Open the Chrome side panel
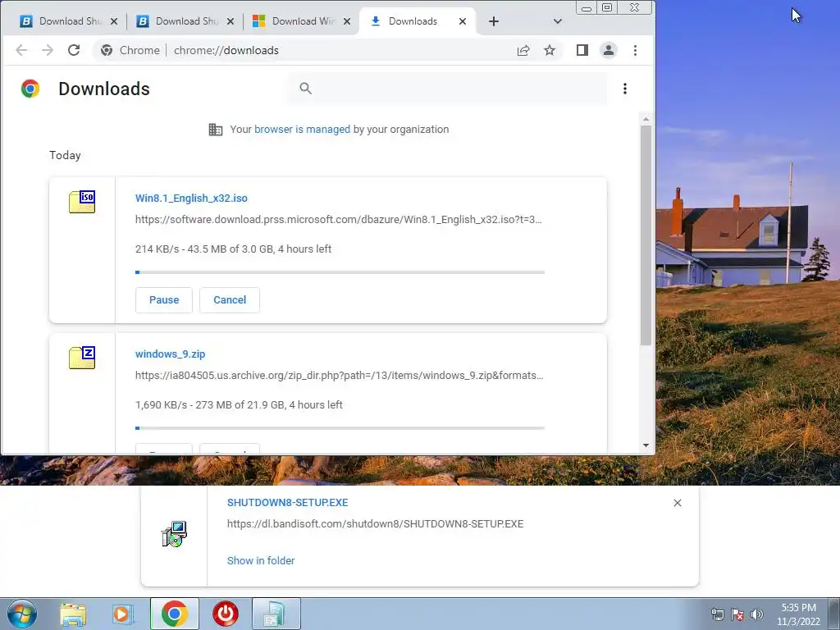 point(582,50)
